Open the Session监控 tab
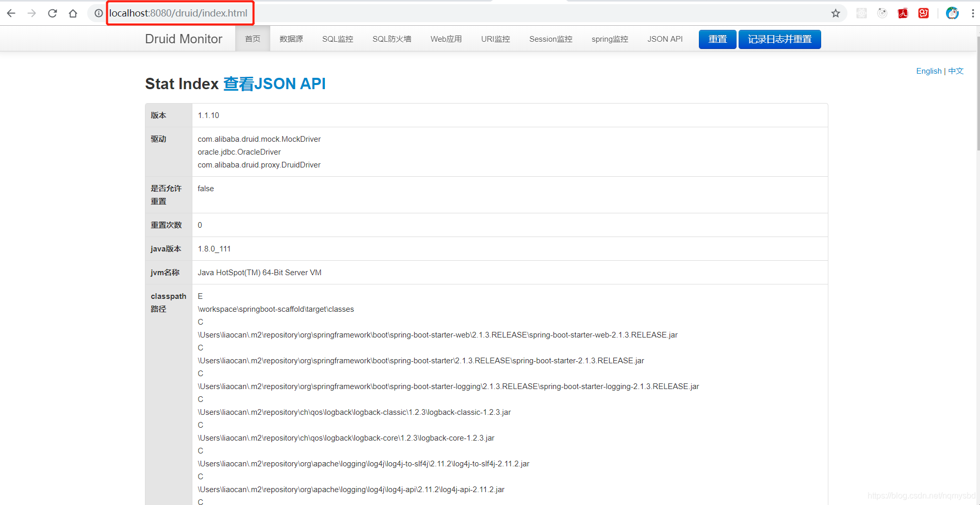The height and width of the screenshot is (505, 980). [x=551, y=39]
